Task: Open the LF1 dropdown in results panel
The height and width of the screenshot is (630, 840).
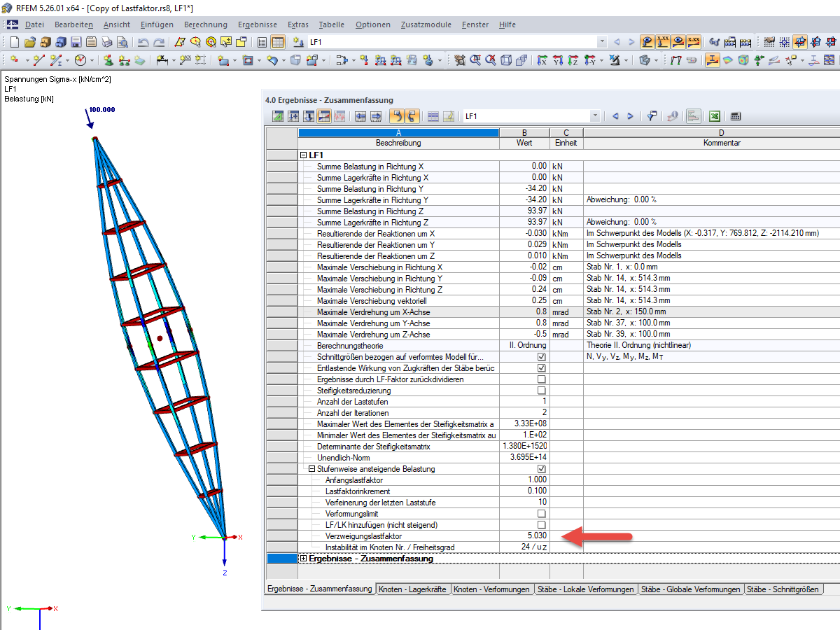Action: (596, 116)
